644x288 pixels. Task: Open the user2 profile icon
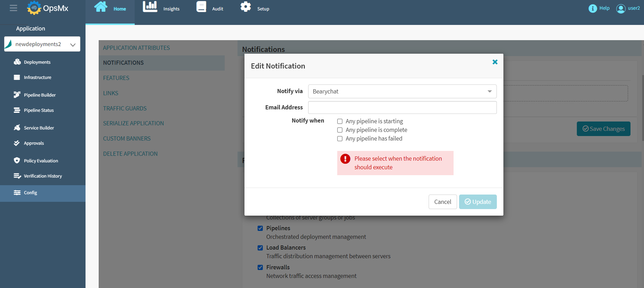[621, 9]
